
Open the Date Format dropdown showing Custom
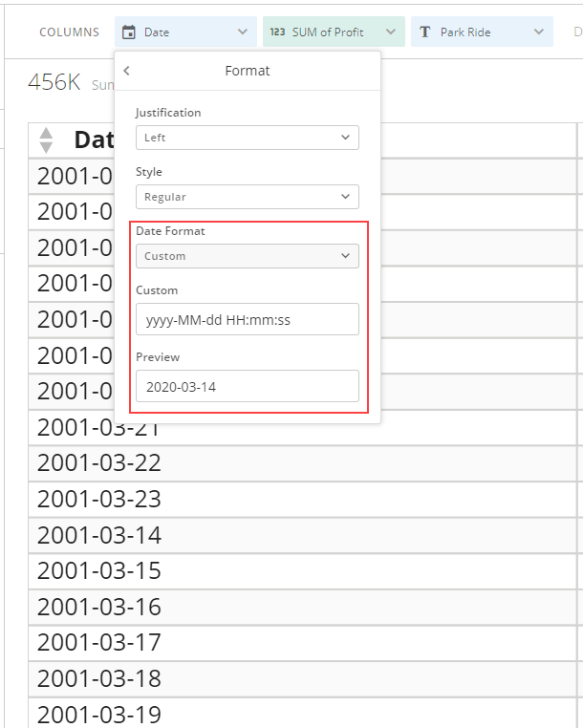coord(247,256)
